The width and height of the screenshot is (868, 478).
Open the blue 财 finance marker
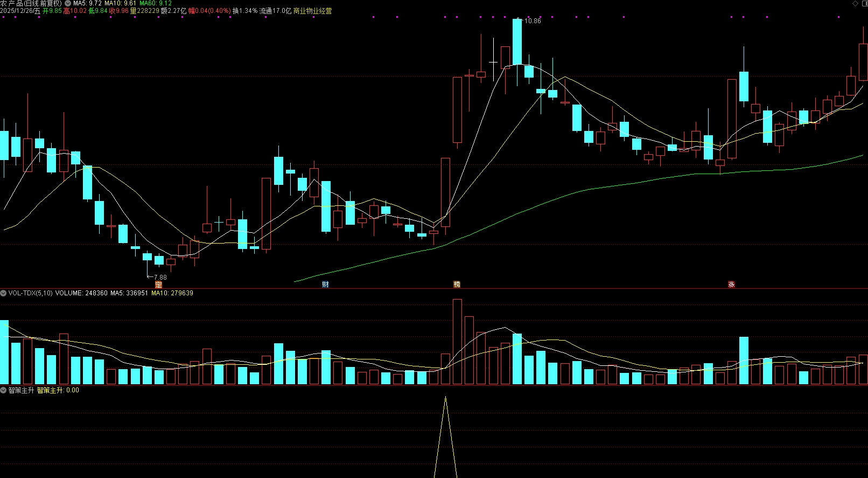click(x=325, y=285)
